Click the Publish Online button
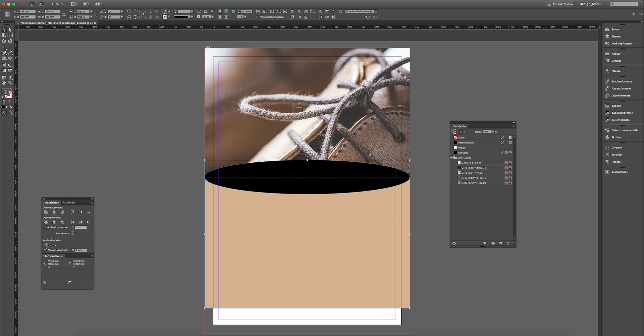Image resolution: width=644 pixels, height=336 pixels. pyautogui.click(x=560, y=4)
